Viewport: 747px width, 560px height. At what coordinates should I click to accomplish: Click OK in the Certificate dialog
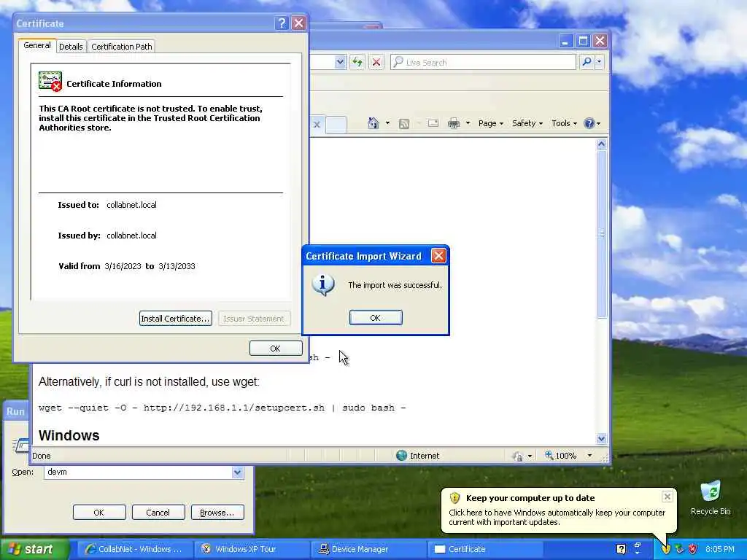(275, 349)
